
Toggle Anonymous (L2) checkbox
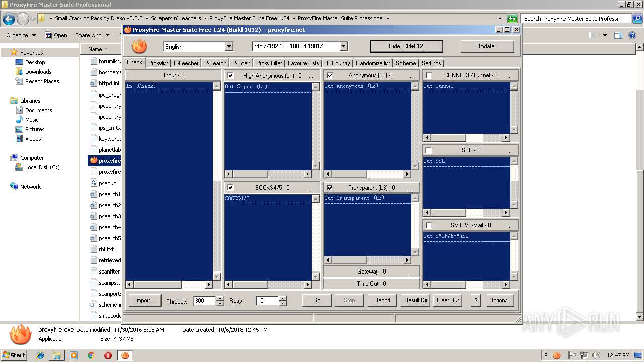point(330,75)
